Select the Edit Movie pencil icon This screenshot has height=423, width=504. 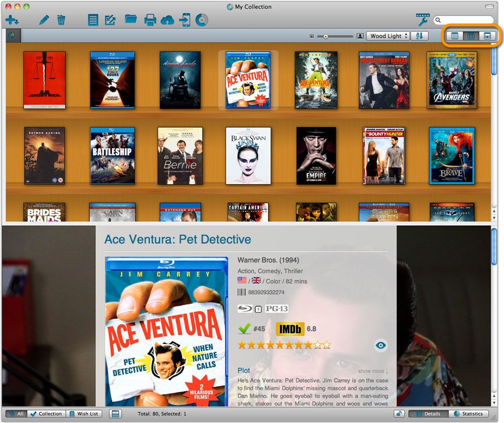[43, 20]
